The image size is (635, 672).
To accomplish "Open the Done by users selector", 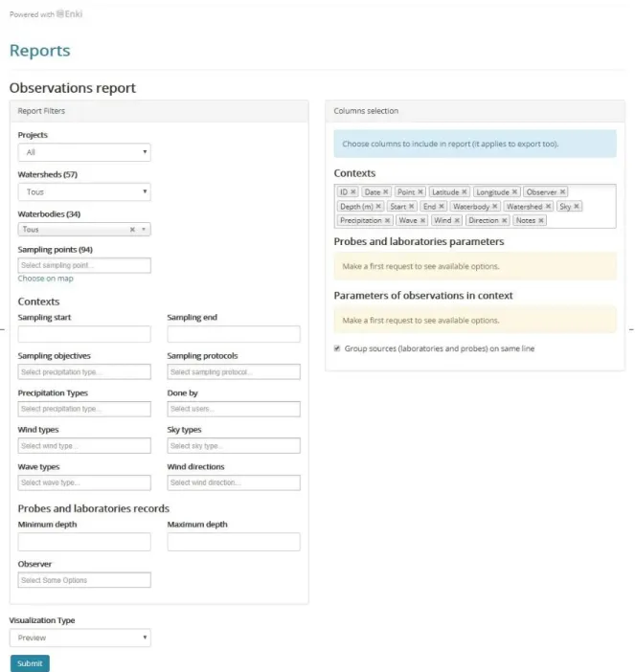I will tap(234, 409).
